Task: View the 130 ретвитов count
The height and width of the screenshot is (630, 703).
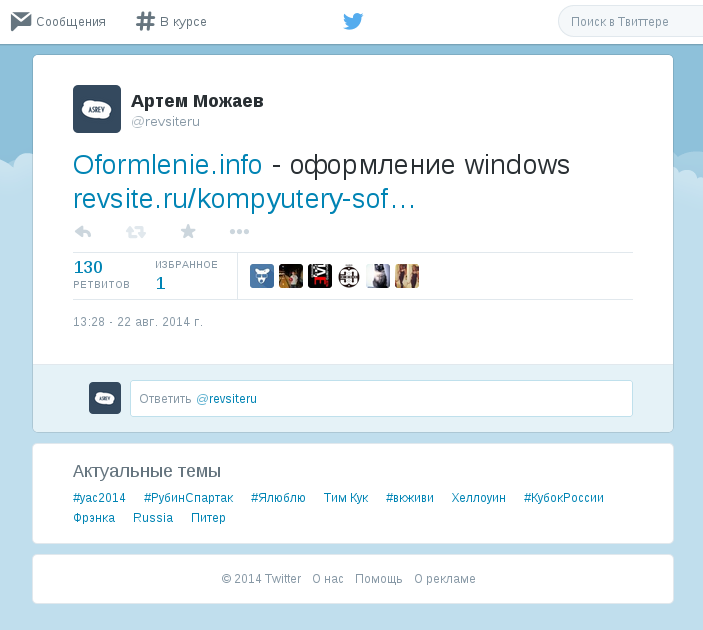Action: tap(101, 274)
